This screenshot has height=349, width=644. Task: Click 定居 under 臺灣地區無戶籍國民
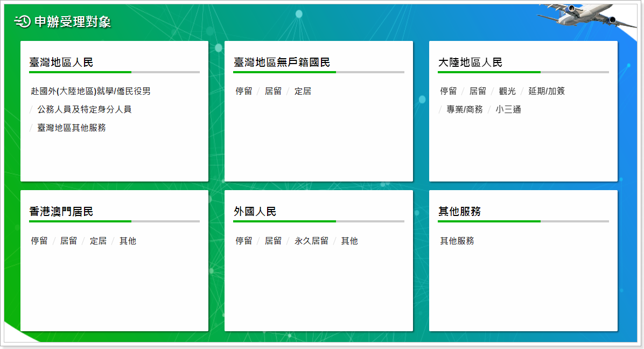(303, 92)
